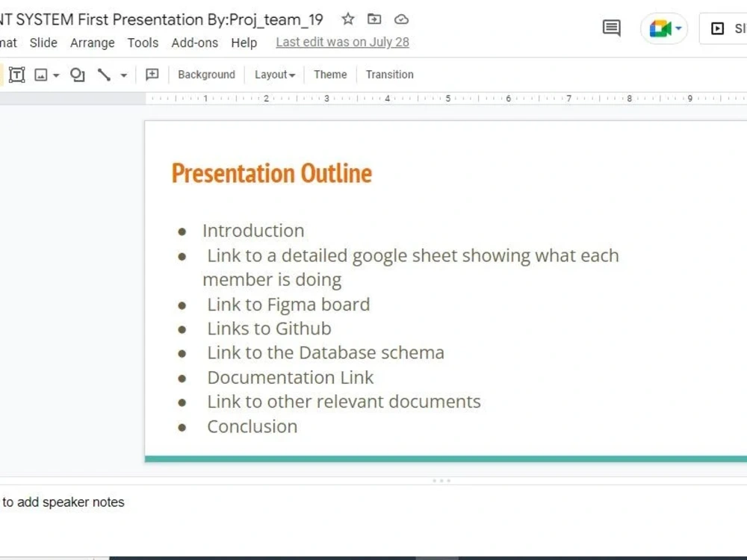Click the document title text

coord(161,19)
